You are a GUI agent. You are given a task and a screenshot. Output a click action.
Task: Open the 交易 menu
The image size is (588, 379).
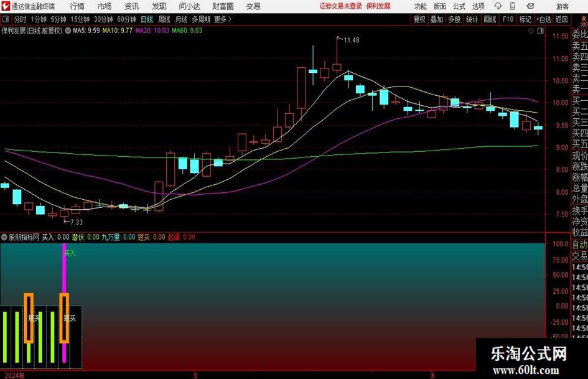(253, 6)
